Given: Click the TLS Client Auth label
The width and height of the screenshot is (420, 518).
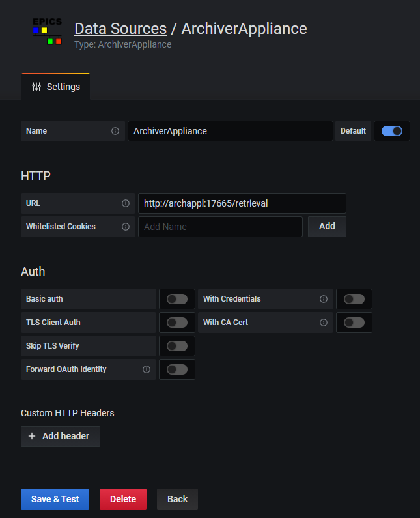Looking at the screenshot, I should [x=53, y=323].
